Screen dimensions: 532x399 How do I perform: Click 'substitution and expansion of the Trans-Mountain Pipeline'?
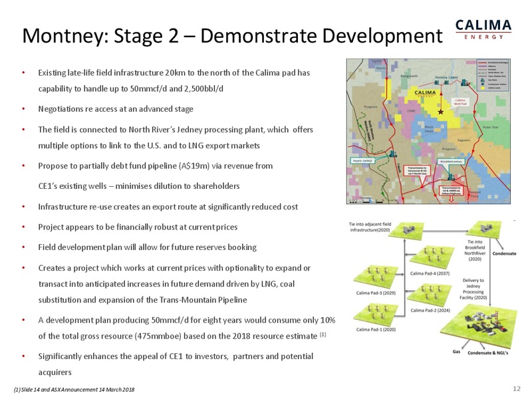(x=142, y=300)
